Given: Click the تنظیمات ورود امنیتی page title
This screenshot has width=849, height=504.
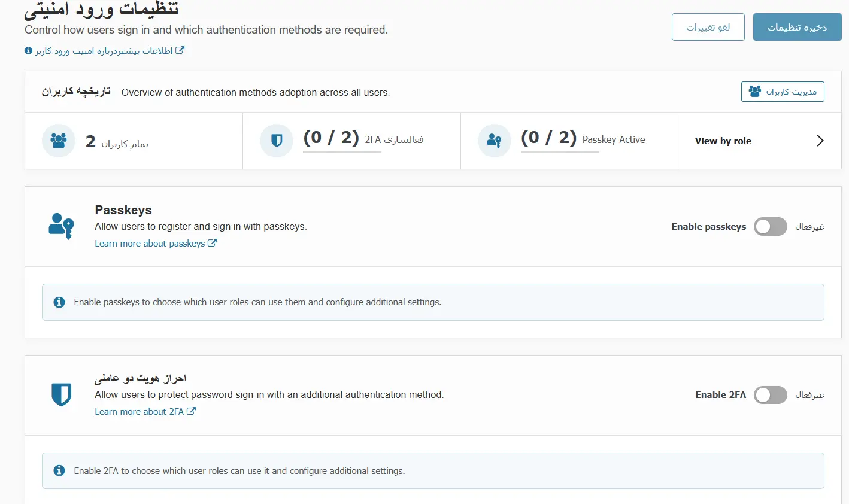Looking at the screenshot, I should point(102,10).
